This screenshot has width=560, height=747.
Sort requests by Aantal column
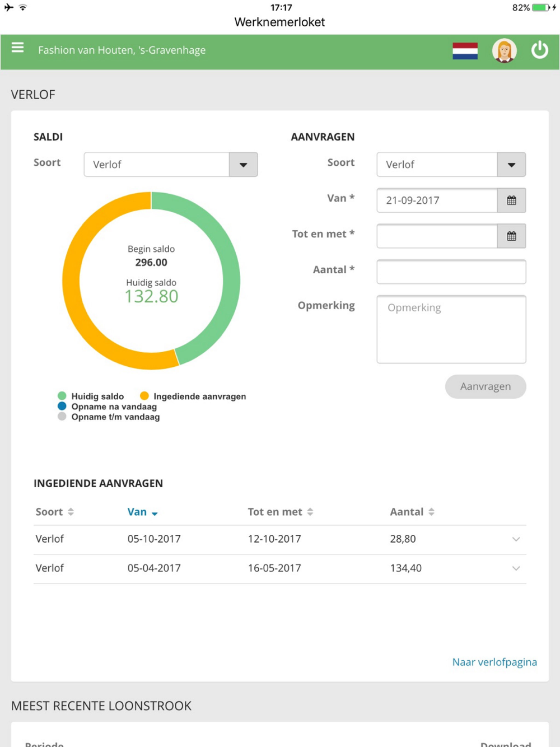[412, 512]
